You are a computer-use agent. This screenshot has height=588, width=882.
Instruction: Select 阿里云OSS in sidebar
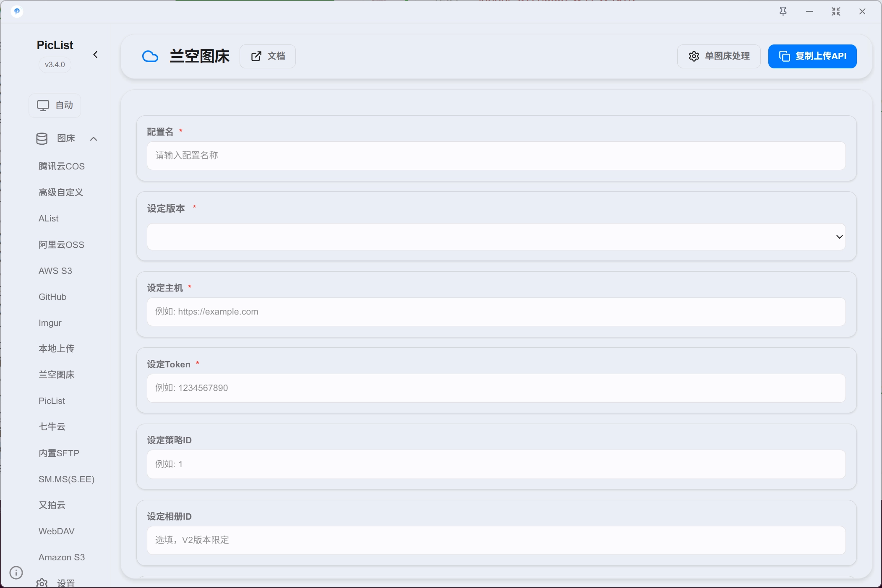[61, 245]
